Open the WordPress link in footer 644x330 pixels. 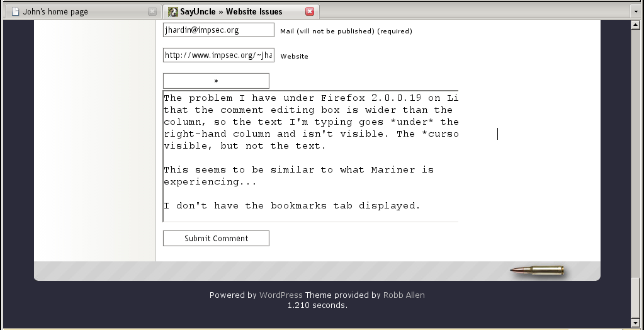[x=281, y=295]
